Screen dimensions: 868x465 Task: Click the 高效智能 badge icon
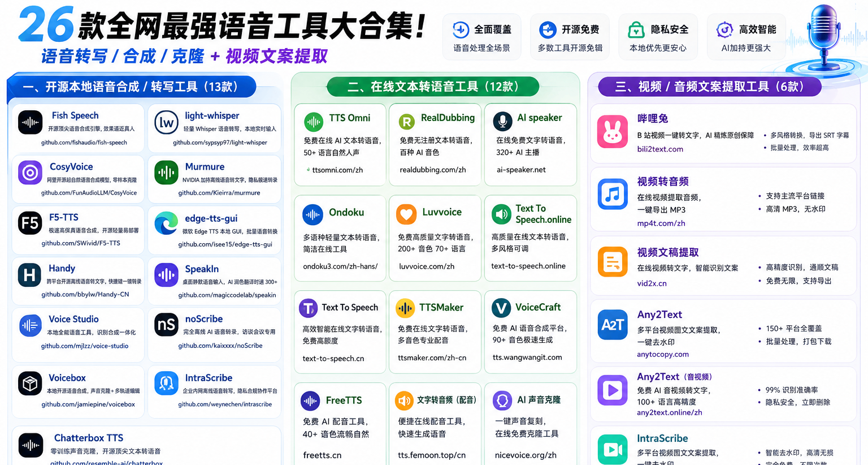point(724,29)
